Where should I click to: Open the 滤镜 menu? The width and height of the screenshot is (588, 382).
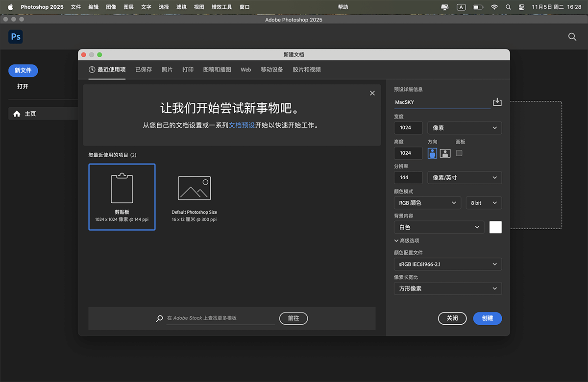[181, 7]
